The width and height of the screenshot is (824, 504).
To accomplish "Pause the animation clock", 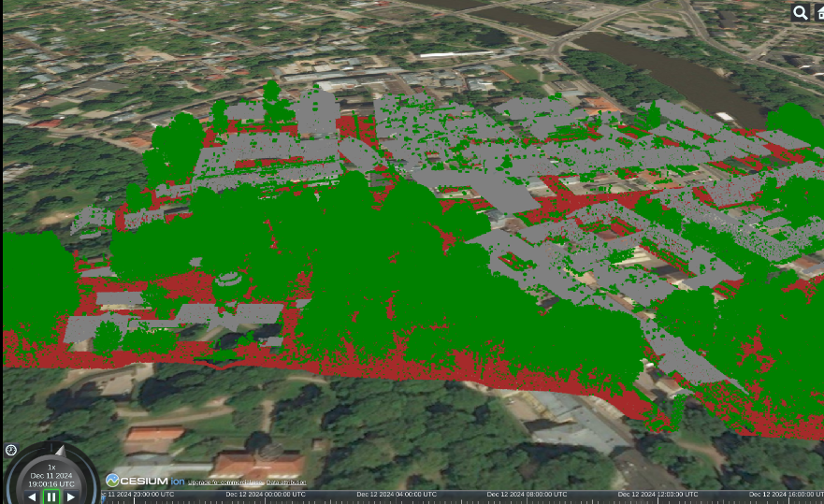I will pyautogui.click(x=51, y=497).
